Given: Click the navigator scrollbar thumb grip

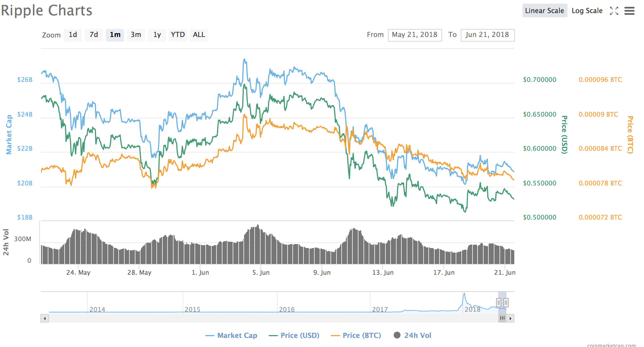Looking at the screenshot, I should 502,318.
